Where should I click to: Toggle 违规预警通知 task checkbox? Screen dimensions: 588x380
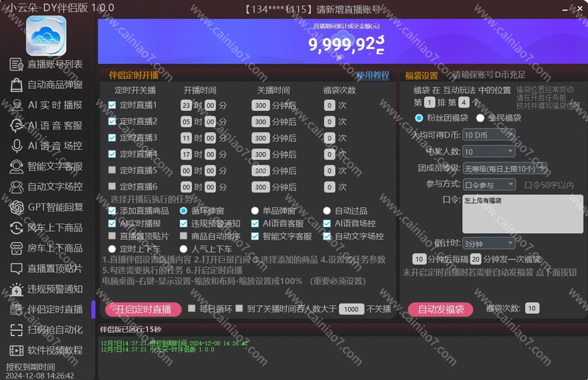tap(183, 223)
